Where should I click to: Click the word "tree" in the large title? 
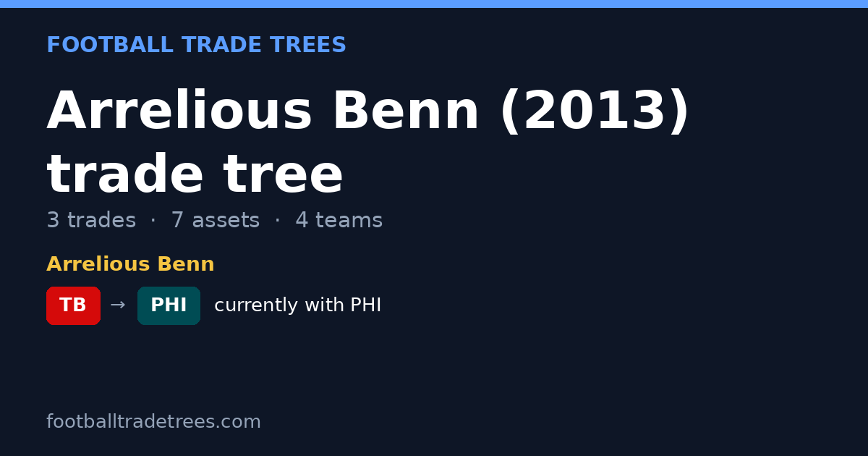click(283, 176)
